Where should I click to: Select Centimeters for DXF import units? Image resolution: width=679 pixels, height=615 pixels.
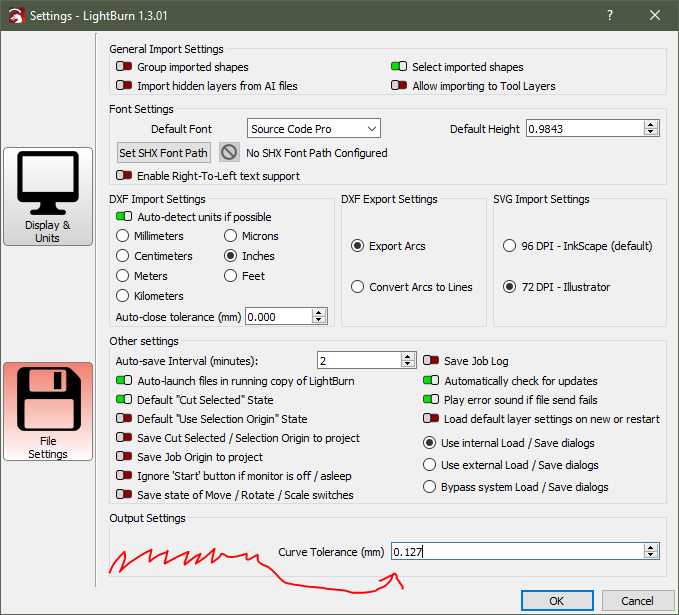coord(123,256)
